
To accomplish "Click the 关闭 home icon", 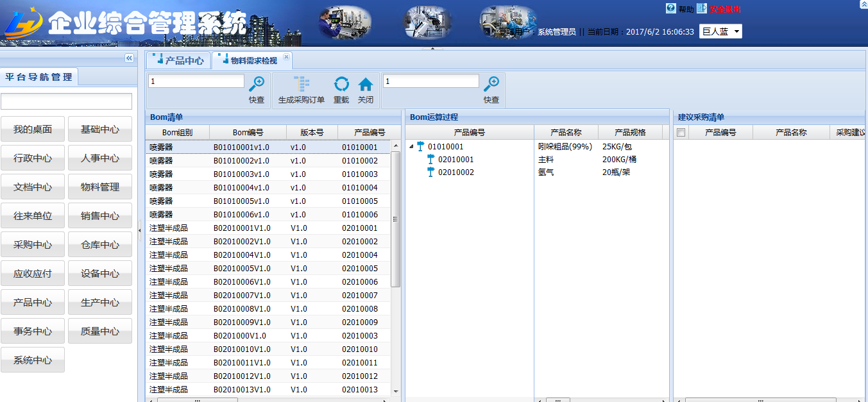I will [x=366, y=85].
